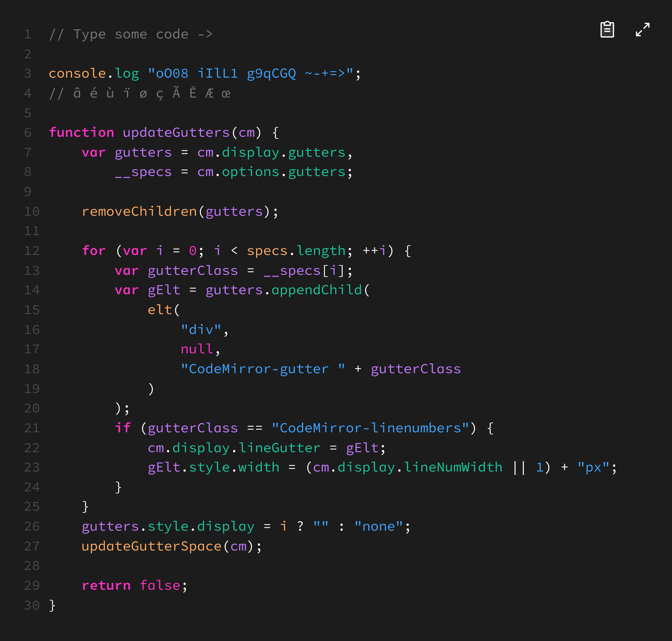Click the "for" keyword on line 12

[94, 250]
